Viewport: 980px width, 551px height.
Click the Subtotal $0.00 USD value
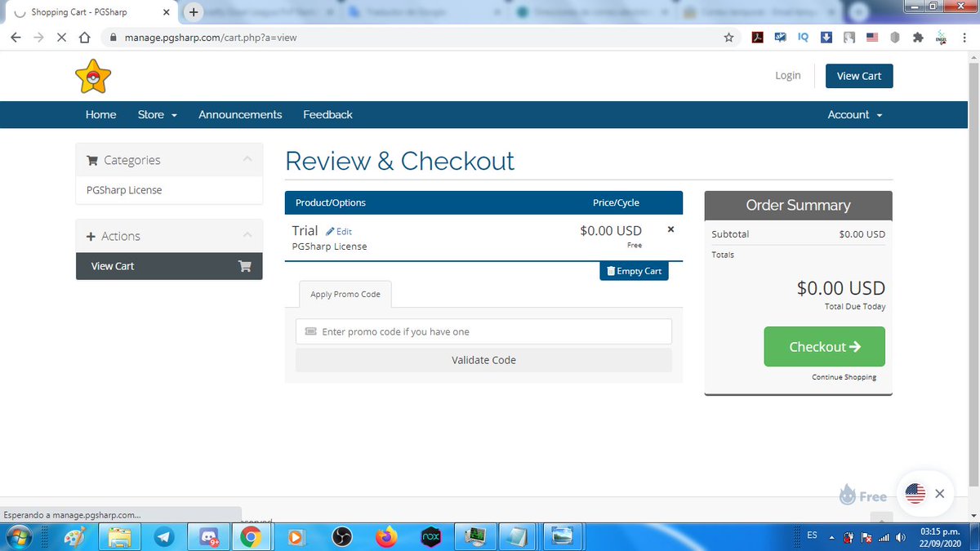pyautogui.click(x=862, y=234)
